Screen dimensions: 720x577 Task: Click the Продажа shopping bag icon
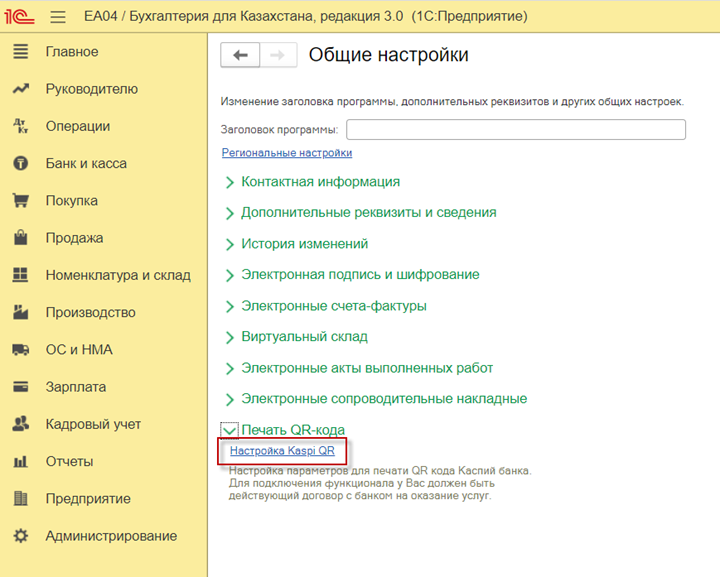pyautogui.click(x=21, y=237)
